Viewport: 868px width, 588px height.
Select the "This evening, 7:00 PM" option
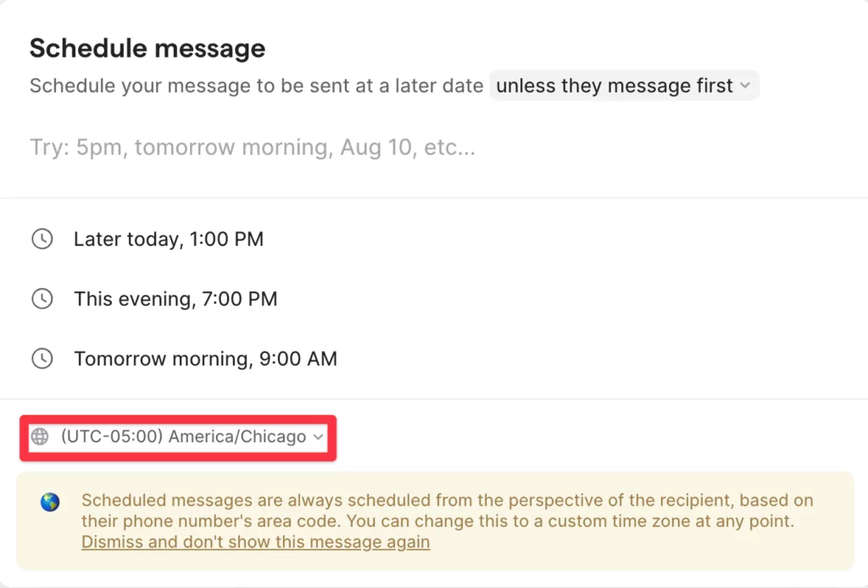tap(175, 298)
